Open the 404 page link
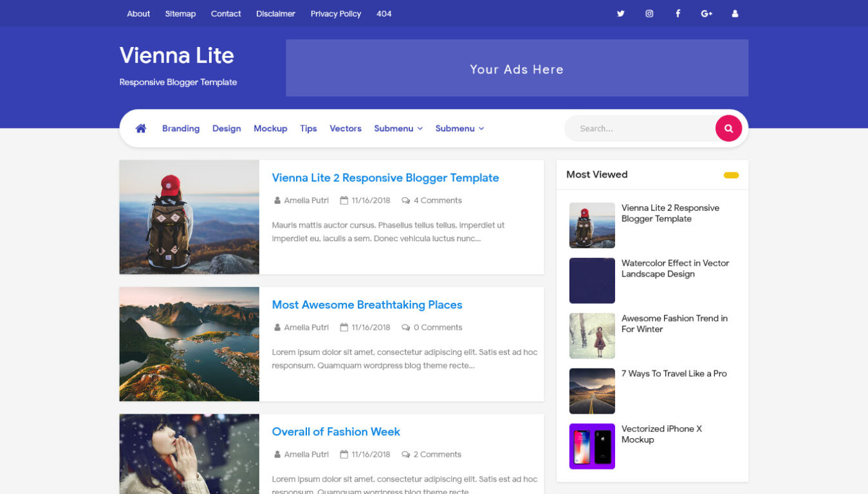 point(384,14)
